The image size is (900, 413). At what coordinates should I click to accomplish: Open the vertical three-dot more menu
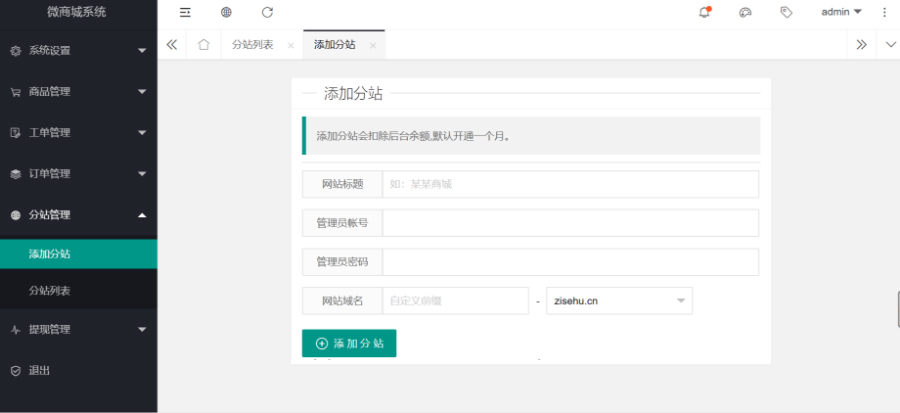pos(884,12)
